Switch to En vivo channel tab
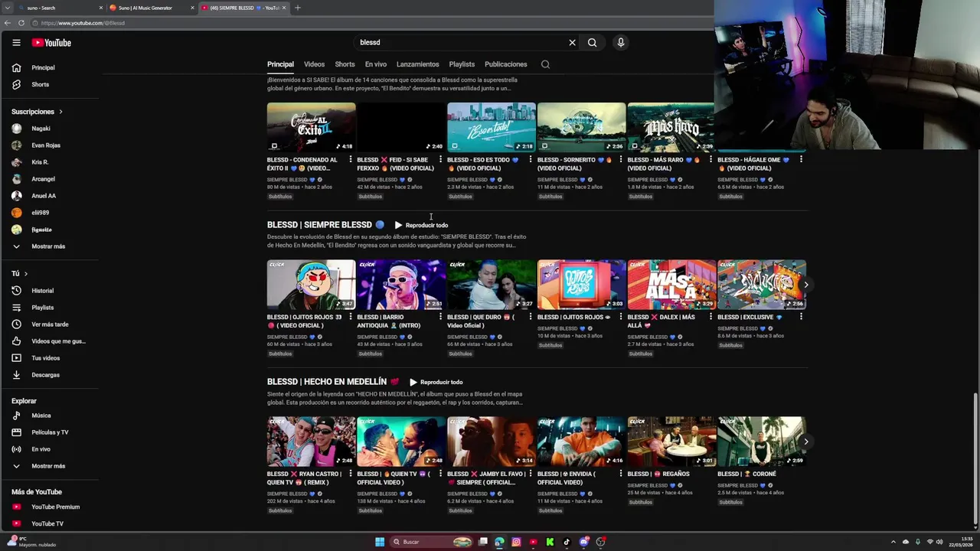980x551 pixels. tap(375, 64)
